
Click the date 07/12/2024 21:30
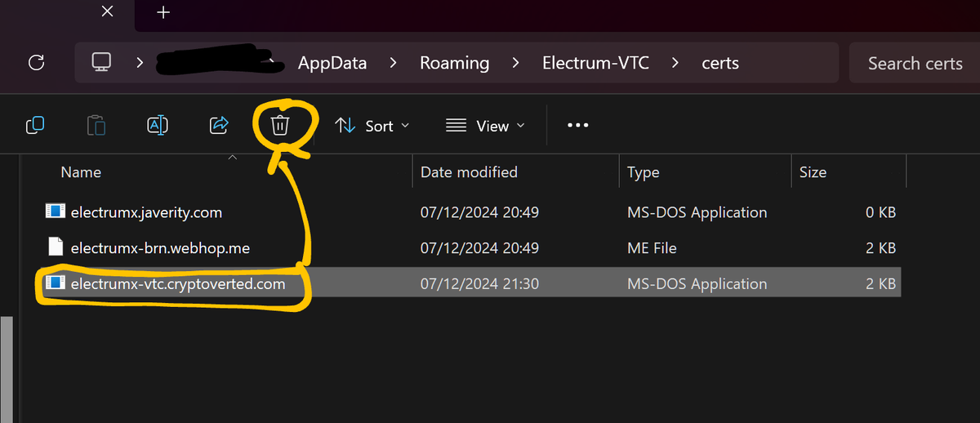[x=479, y=283]
